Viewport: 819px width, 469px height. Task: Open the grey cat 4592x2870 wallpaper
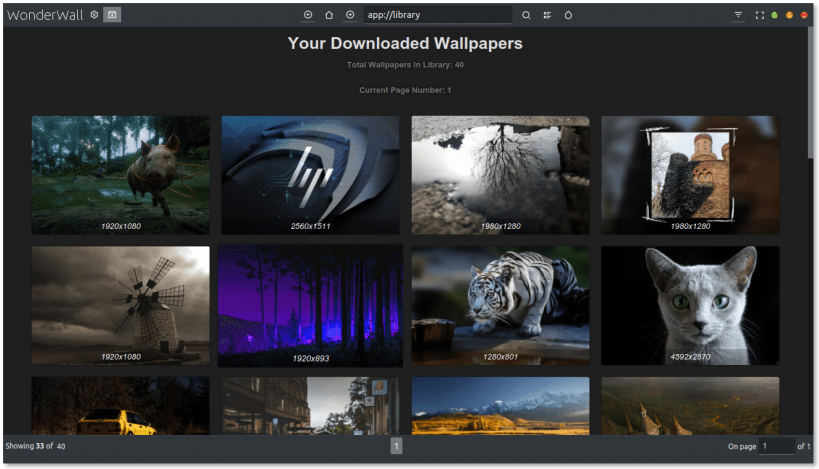point(690,306)
